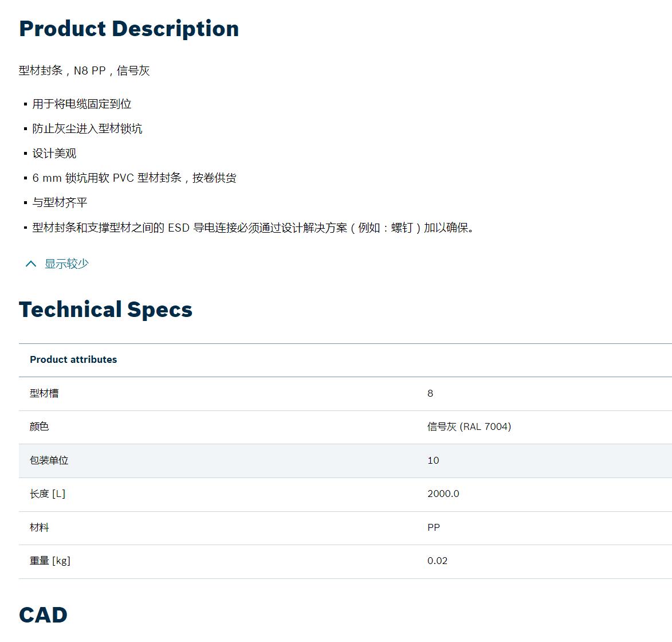Screen dimensions: 672x642
Task: Click the 材料 row label
Action: click(x=40, y=527)
